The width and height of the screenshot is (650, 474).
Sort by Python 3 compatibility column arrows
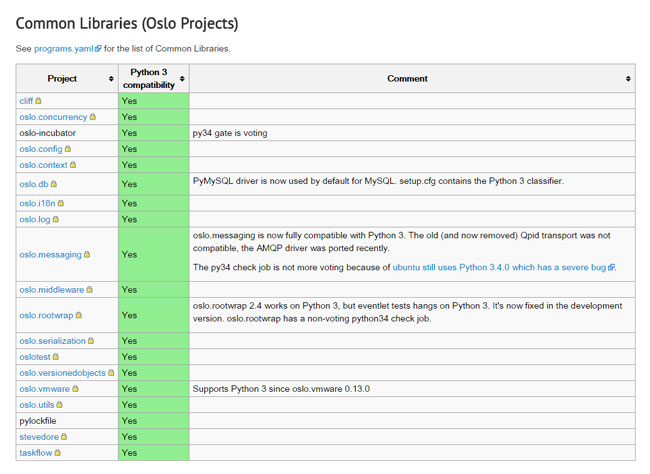tap(182, 78)
